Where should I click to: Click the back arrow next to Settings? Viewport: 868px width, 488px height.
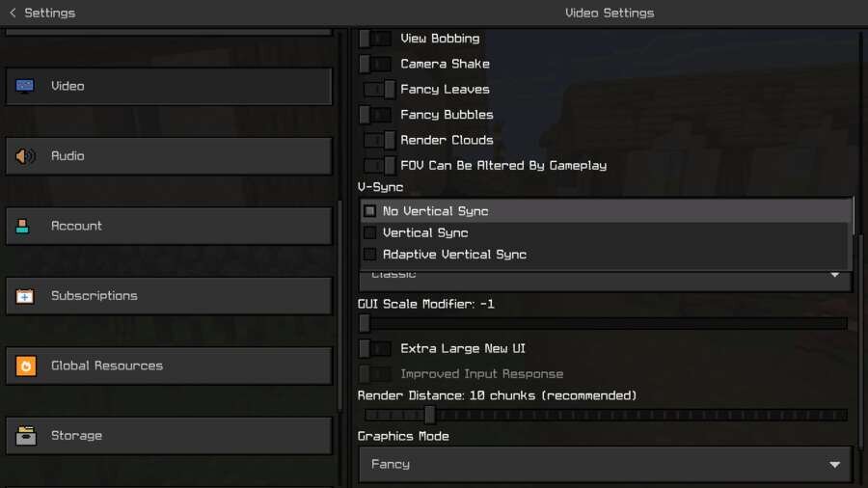13,13
